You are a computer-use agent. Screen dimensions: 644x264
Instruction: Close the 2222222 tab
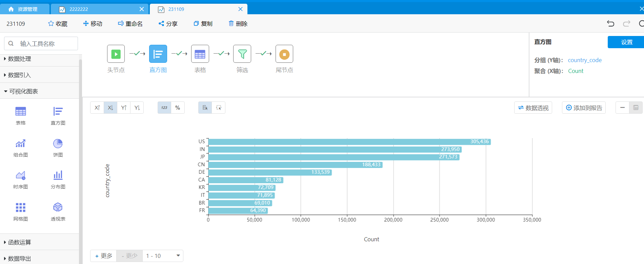coord(142,9)
